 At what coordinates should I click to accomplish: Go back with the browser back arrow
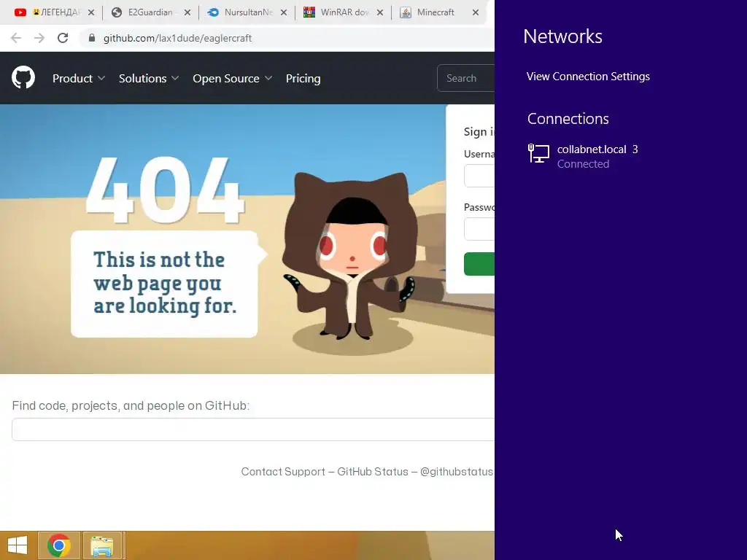[16, 38]
